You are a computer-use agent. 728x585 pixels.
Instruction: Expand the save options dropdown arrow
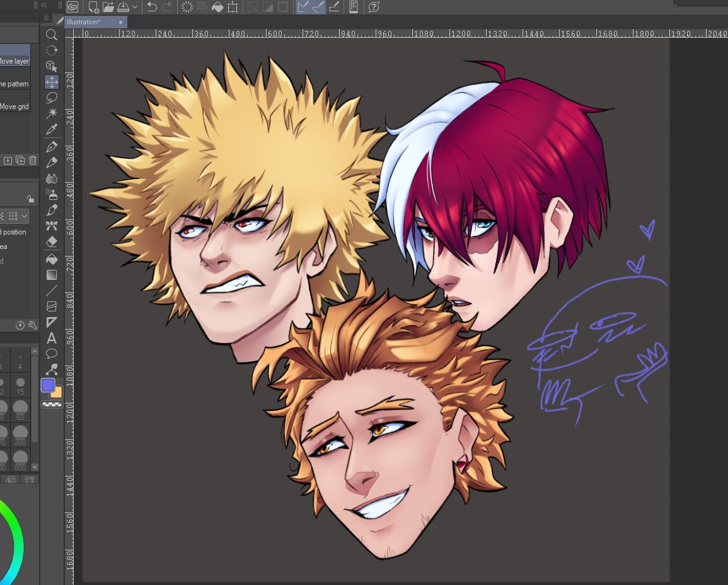tap(135, 7)
